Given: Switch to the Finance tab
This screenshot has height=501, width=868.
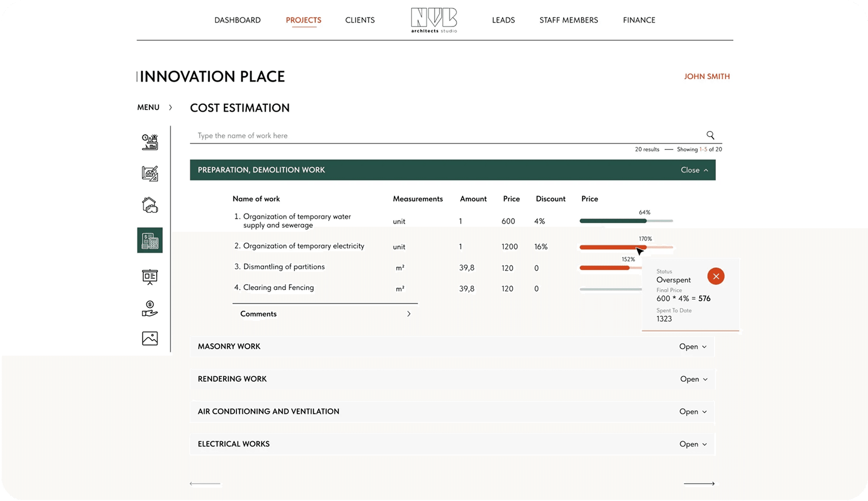Looking at the screenshot, I should (x=639, y=20).
